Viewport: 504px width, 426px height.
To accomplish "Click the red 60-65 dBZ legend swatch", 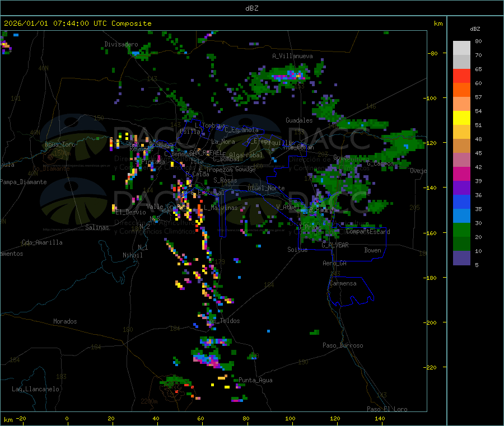I will (x=461, y=76).
